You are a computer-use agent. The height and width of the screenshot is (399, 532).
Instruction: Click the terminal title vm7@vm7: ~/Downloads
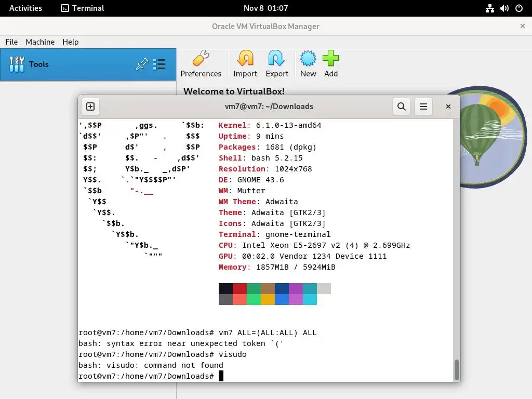click(269, 107)
